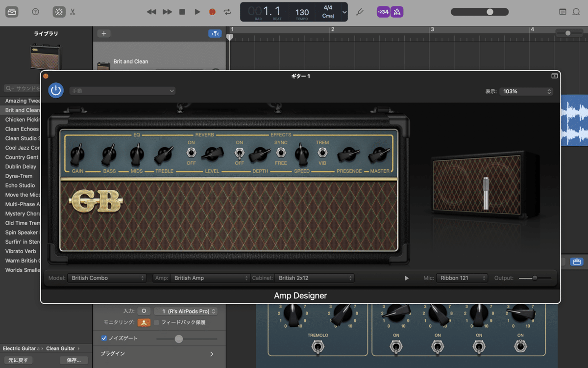The width and height of the screenshot is (588, 368).
Task: Click Clean Guitar breadcrumb
Action: click(x=60, y=348)
